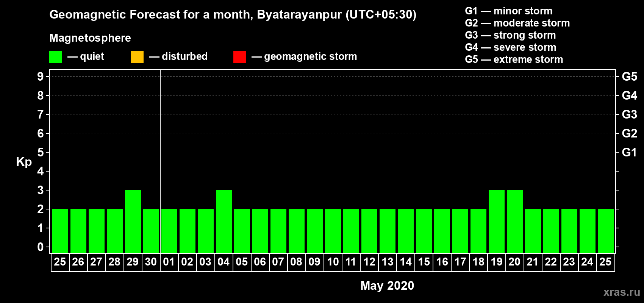Select the chart title mentioning Byatarayanpur
Image resolution: width=644 pixels, height=303 pixels.
[233, 15]
